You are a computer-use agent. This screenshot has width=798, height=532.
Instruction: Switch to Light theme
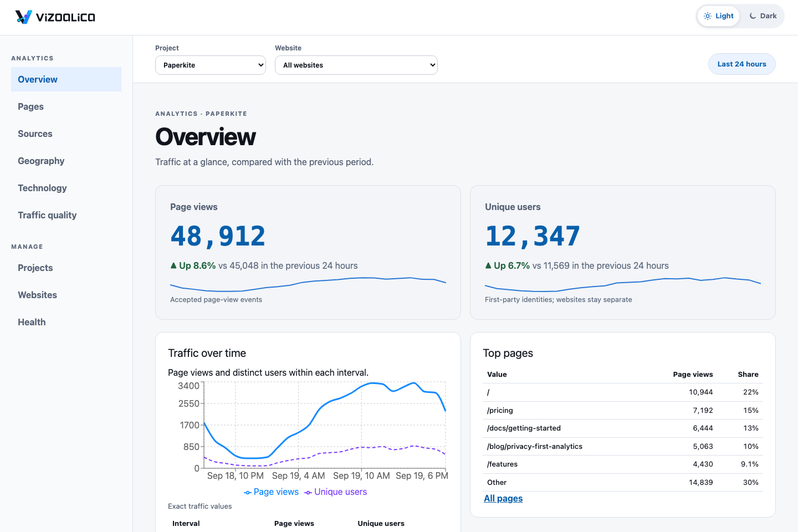click(x=718, y=16)
